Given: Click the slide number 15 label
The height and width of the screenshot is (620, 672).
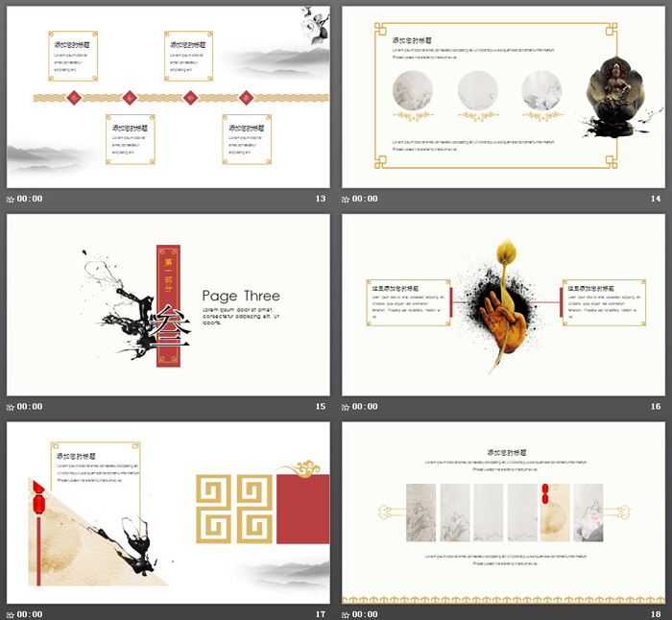Looking at the screenshot, I should [x=321, y=407].
